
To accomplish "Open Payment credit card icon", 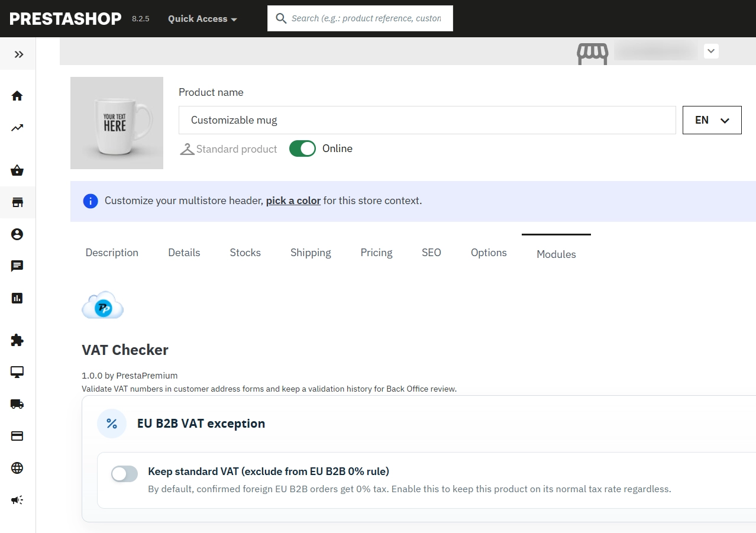I will tap(17, 436).
